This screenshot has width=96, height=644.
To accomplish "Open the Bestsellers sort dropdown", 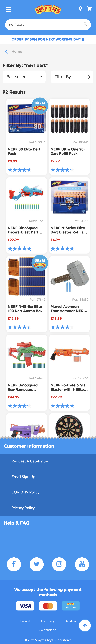I will 24,77.
